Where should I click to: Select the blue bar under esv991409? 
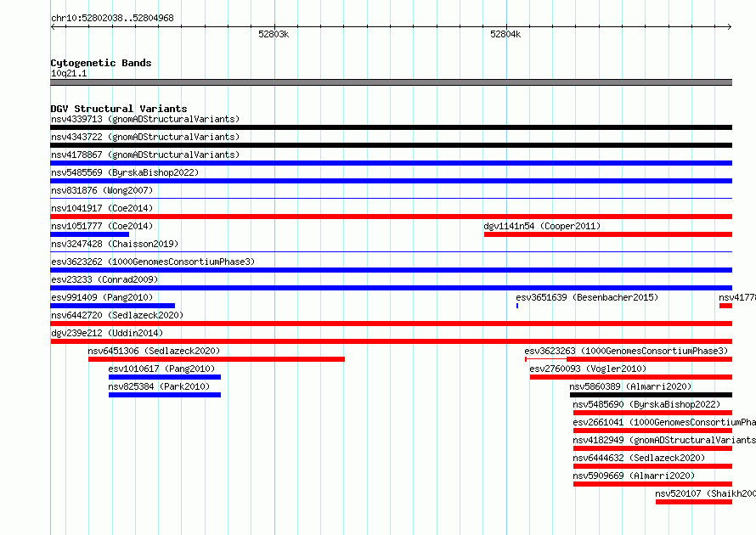tap(113, 306)
